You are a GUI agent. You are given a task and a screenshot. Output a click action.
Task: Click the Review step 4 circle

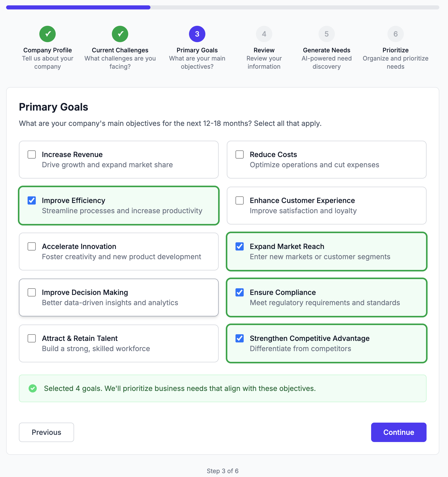pos(264,34)
